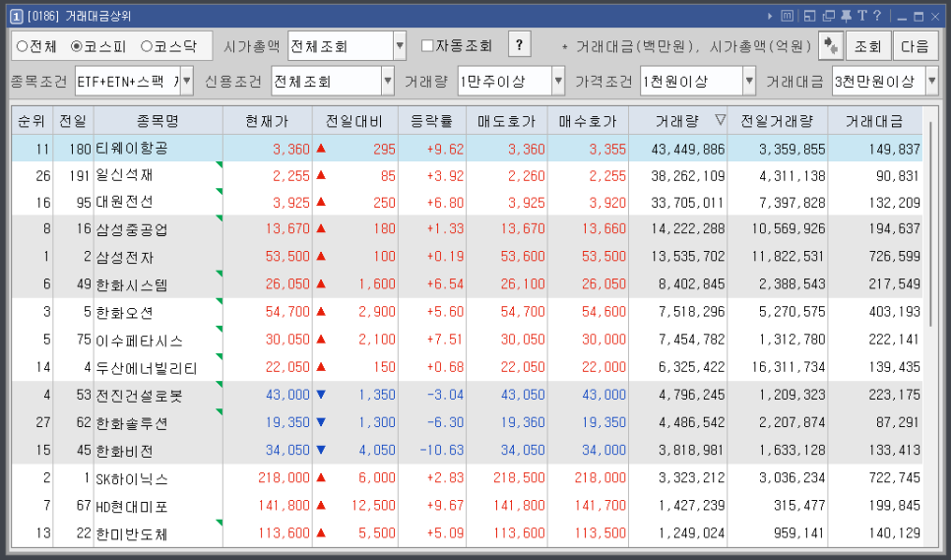This screenshot has width=951, height=560.
Task: Click the swap arrows icon beside 조회
Action: [830, 46]
